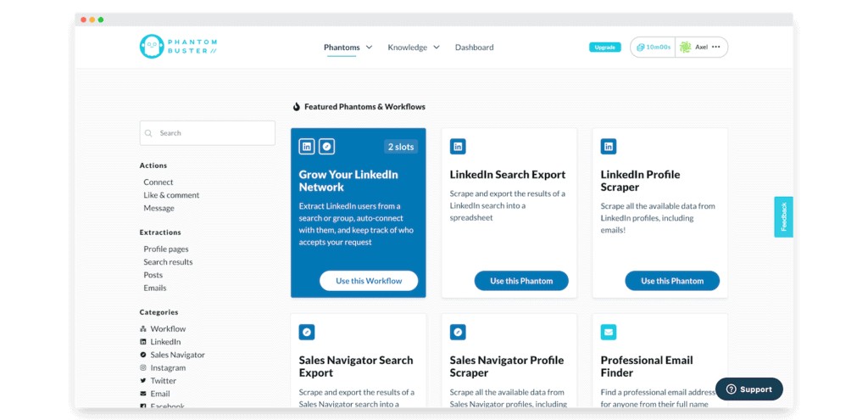Open Grow Your LinkedIn Network title

click(x=348, y=181)
